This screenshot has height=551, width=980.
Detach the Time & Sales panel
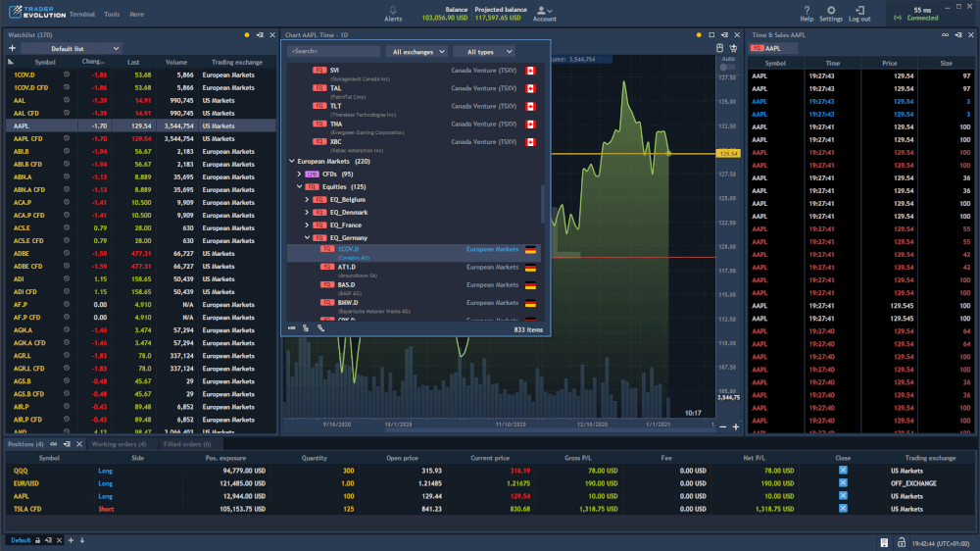tap(958, 35)
